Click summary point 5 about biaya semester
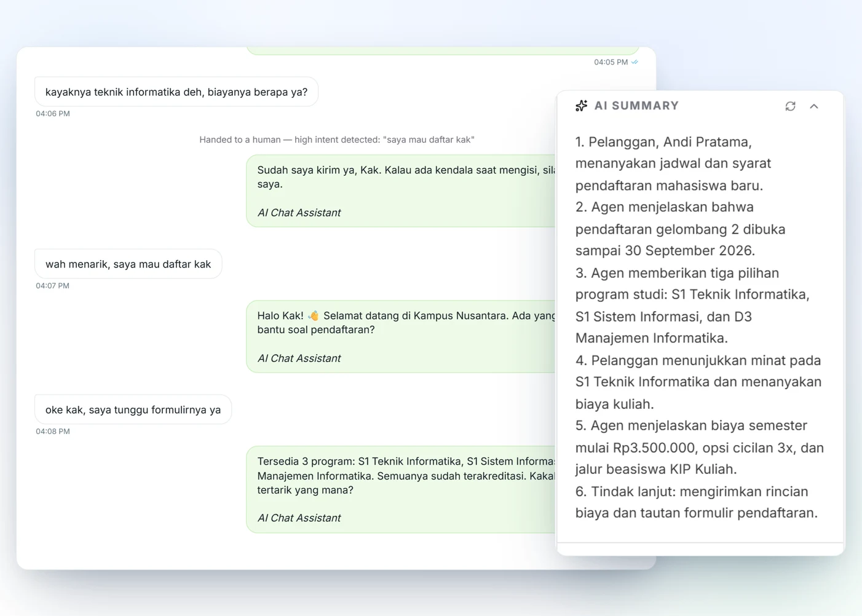The image size is (862, 616). coord(700,447)
